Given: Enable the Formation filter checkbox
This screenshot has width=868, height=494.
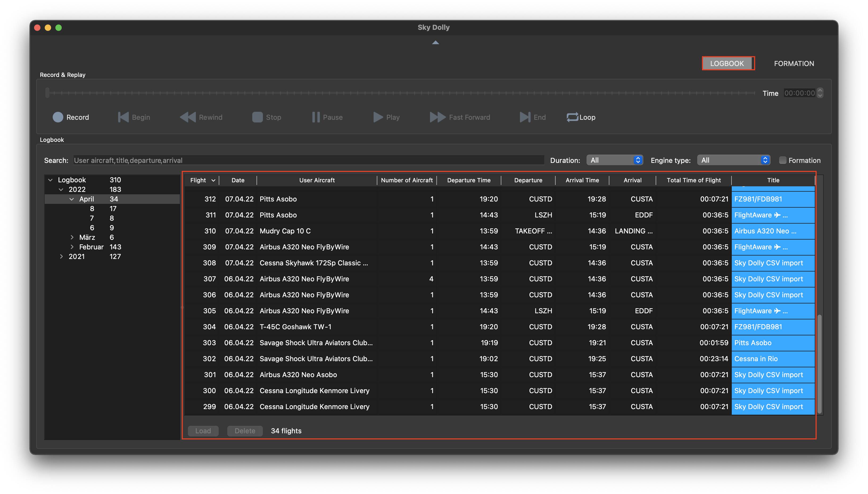Looking at the screenshot, I should 783,160.
